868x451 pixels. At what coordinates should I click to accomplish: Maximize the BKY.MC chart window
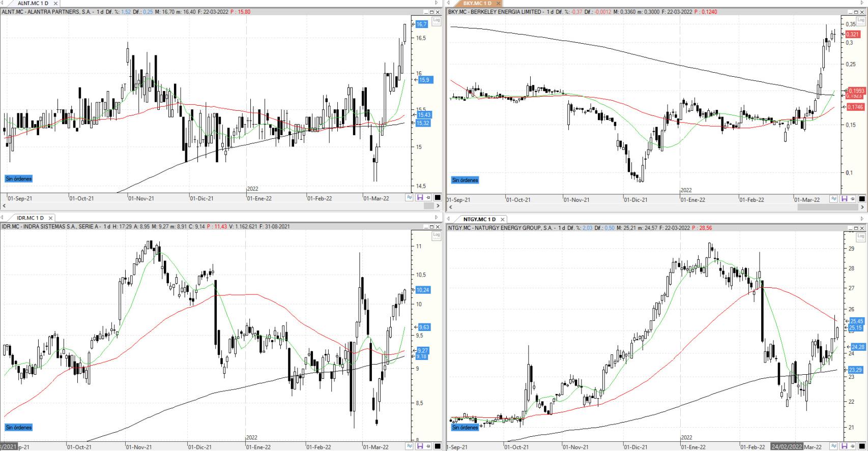856,12
